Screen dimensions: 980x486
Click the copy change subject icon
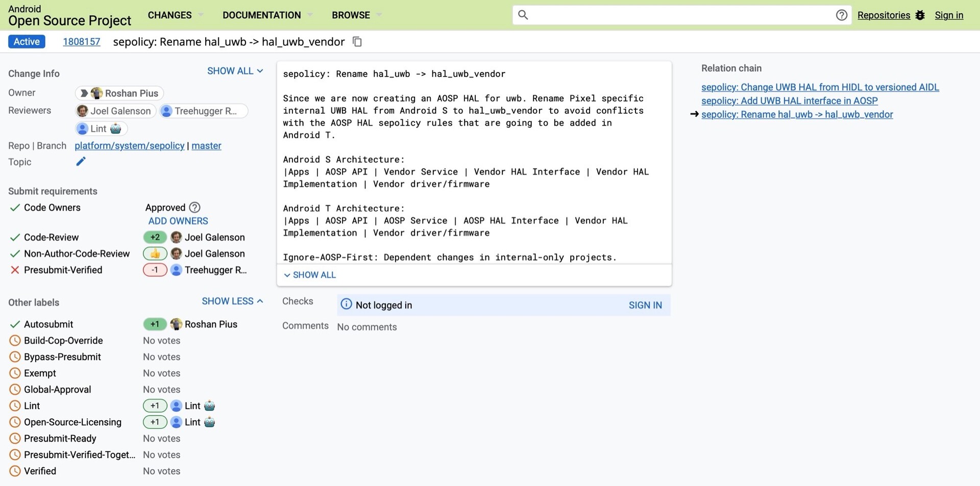(357, 42)
